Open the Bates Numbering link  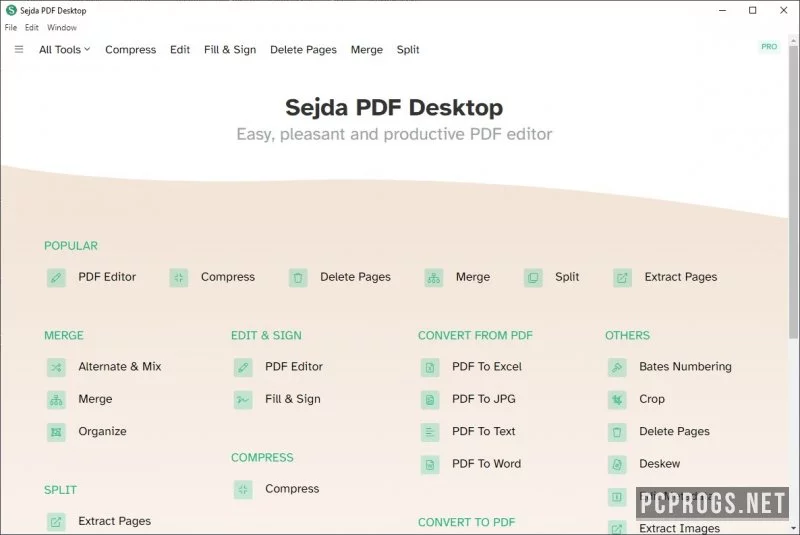[x=685, y=367]
